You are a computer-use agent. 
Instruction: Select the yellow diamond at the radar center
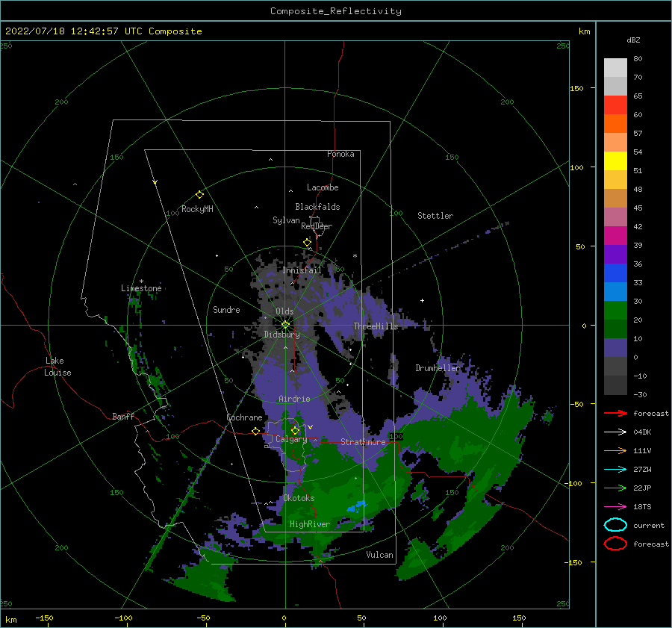pos(285,325)
